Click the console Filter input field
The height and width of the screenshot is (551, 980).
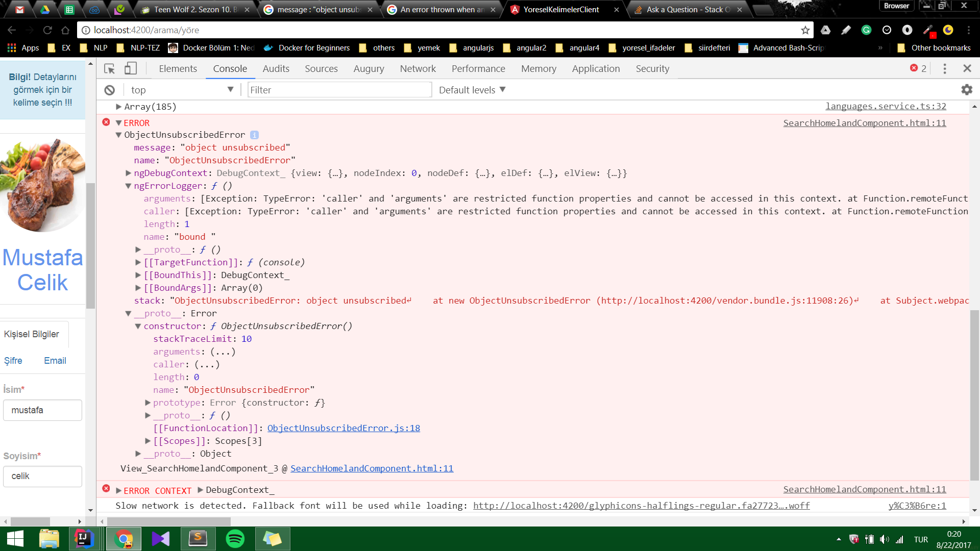(x=339, y=90)
